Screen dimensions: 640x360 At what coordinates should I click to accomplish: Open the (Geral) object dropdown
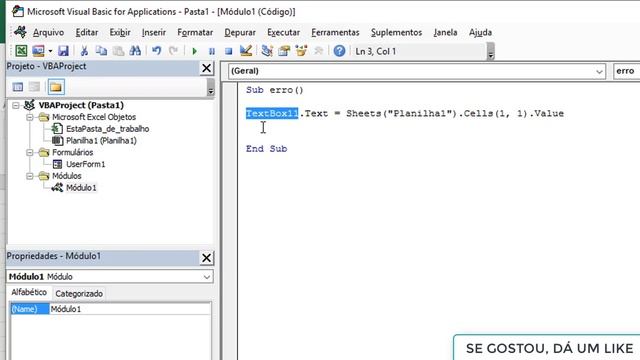tap(416, 71)
